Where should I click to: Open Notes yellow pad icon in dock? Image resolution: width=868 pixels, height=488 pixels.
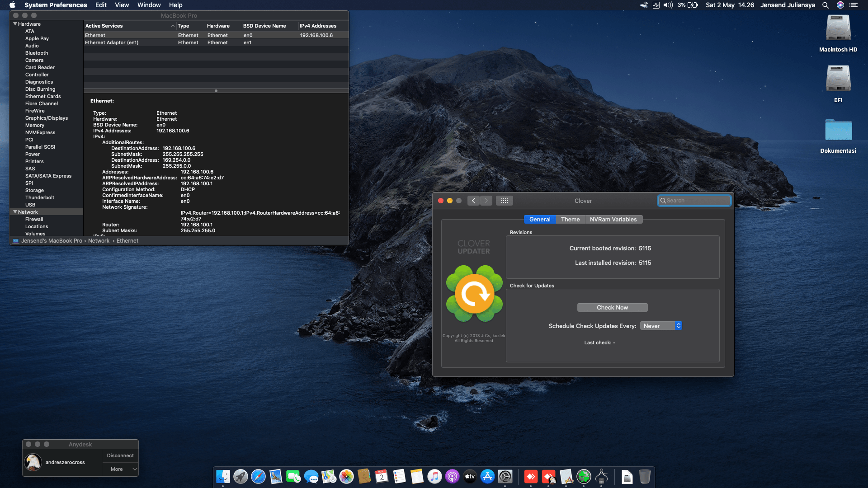[x=417, y=476]
